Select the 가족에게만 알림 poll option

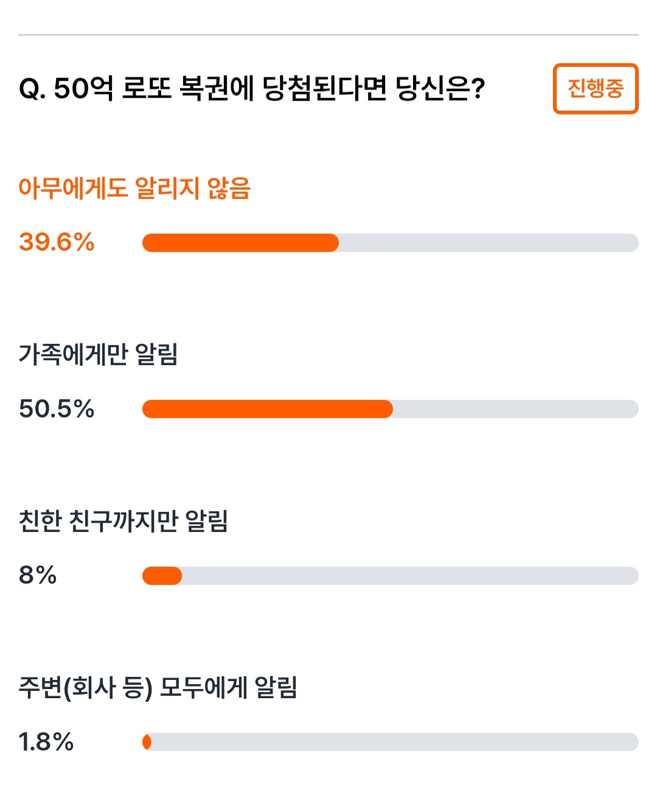(98, 354)
